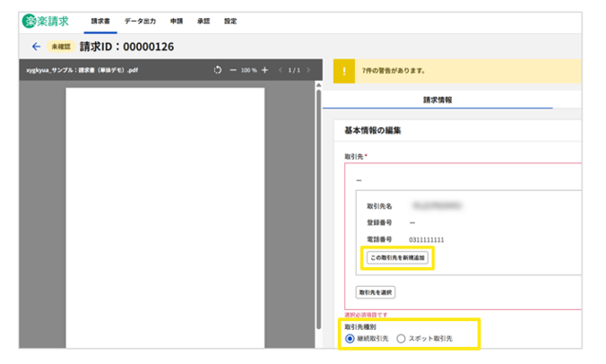Image resolution: width=606 pixels, height=364 pixels.
Task: Go to previous PDF page arrow
Action: tap(279, 70)
